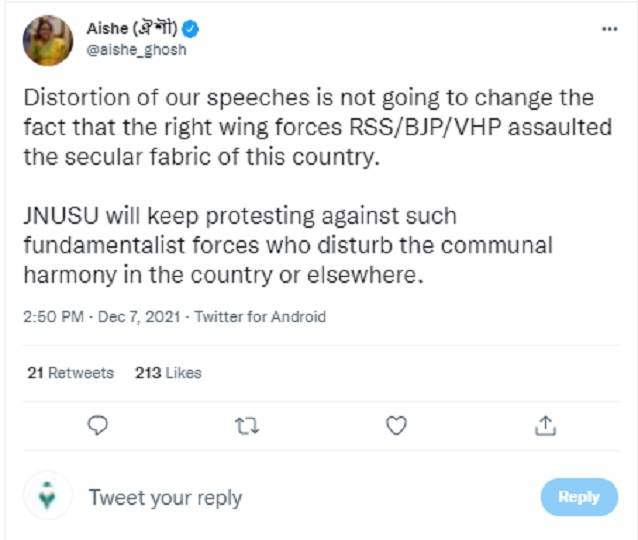Viewport: 638px width, 540px height.
Task: Click the Bengali script name in parentheses
Action: [x=158, y=30]
